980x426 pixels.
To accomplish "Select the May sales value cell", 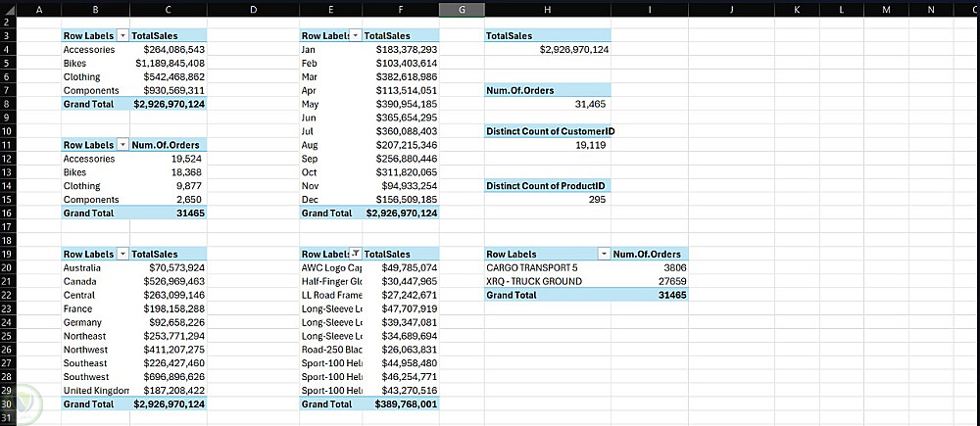I will coord(399,104).
